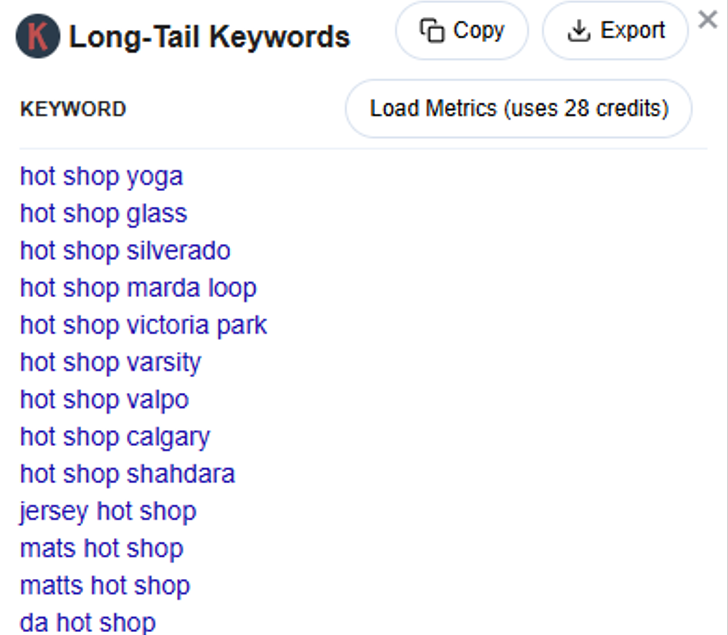728x635 pixels.
Task: Open 'hot shop victoria park' keyword
Action: click(x=143, y=325)
